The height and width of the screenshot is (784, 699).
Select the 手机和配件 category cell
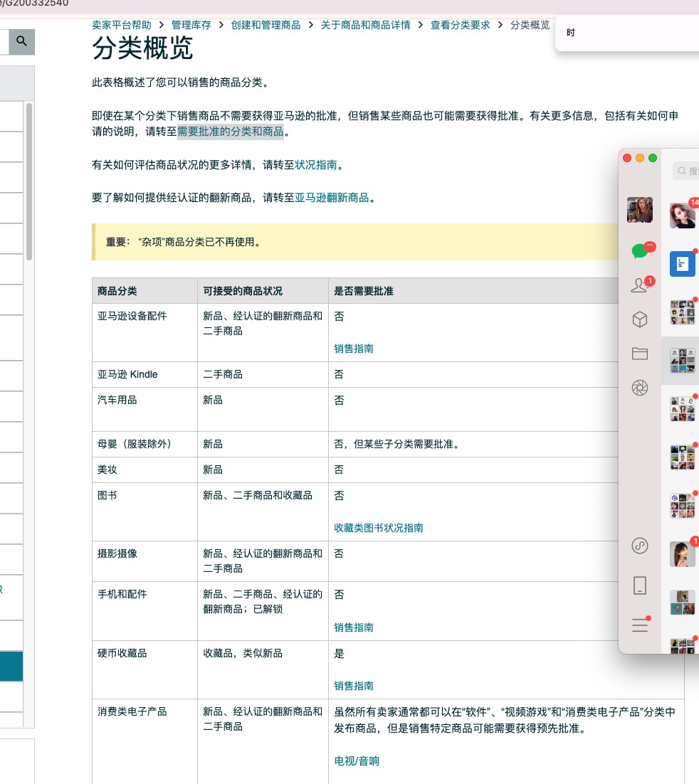click(x=144, y=611)
